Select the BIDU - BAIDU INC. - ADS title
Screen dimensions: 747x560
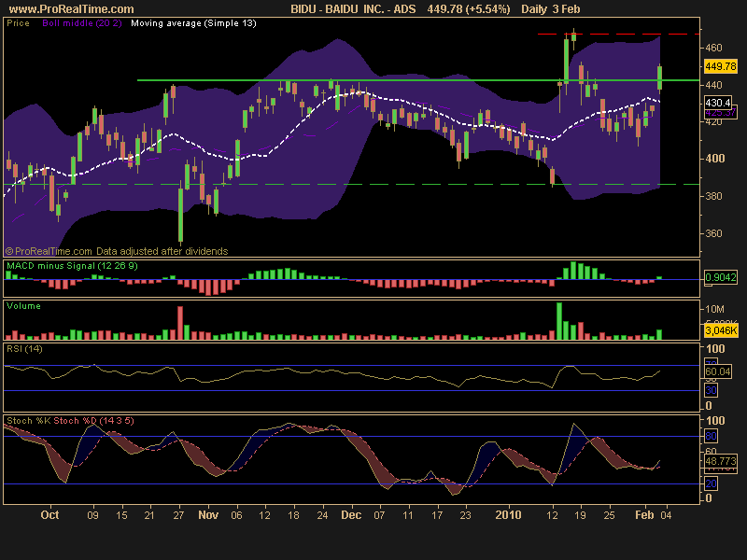pos(353,9)
